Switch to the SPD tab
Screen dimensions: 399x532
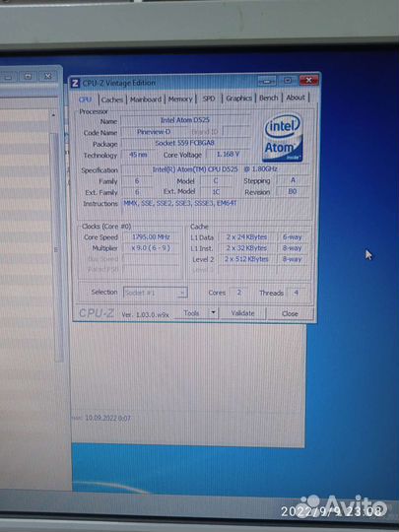tap(209, 99)
